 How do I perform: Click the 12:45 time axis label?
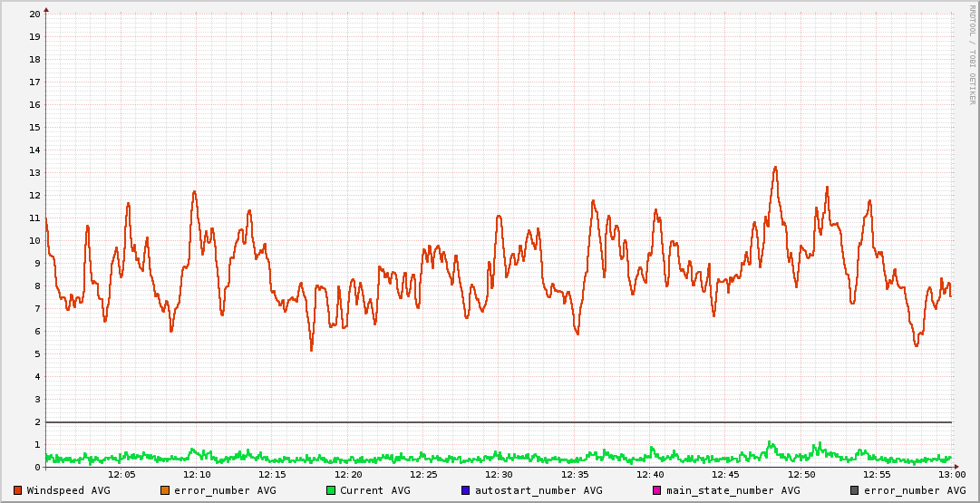click(725, 474)
